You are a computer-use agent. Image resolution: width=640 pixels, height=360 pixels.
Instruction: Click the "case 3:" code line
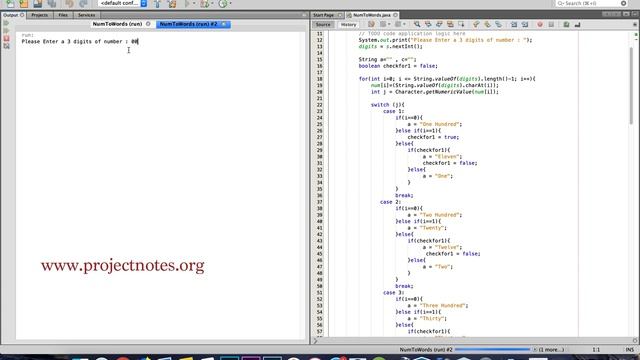click(393, 293)
